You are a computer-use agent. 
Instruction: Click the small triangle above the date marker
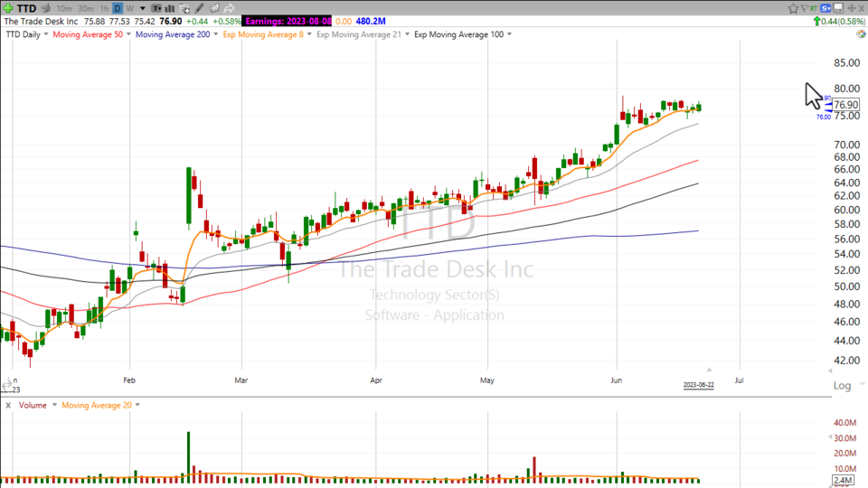709,370
